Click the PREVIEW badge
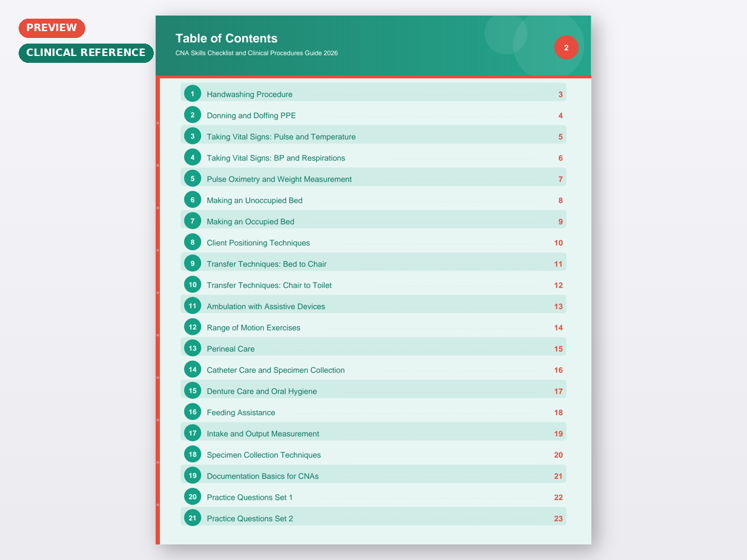The width and height of the screenshot is (747, 560). pos(52,27)
